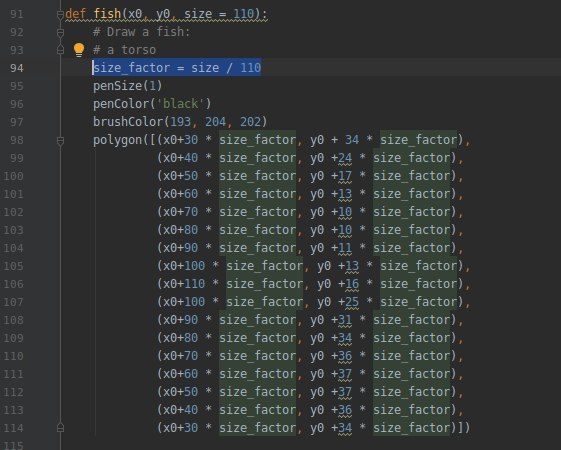The image size is (561, 450).
Task: Click line number 94 in the gutter
Action: 16,68
